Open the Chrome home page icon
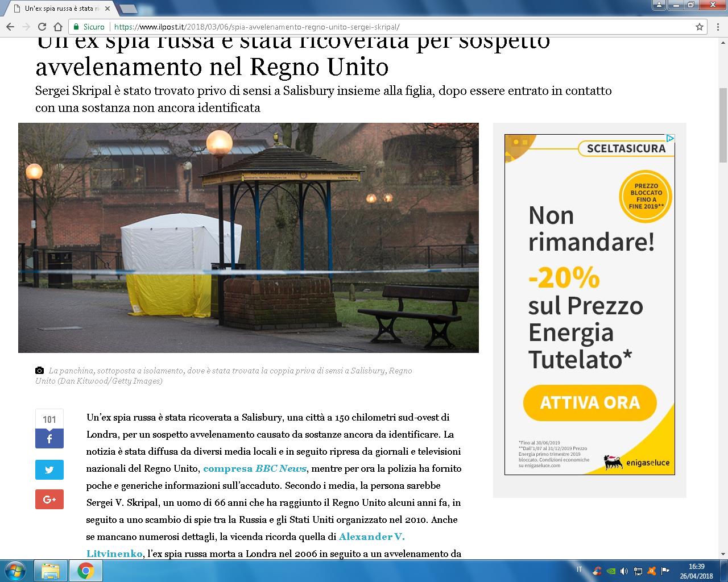 [x=56, y=26]
